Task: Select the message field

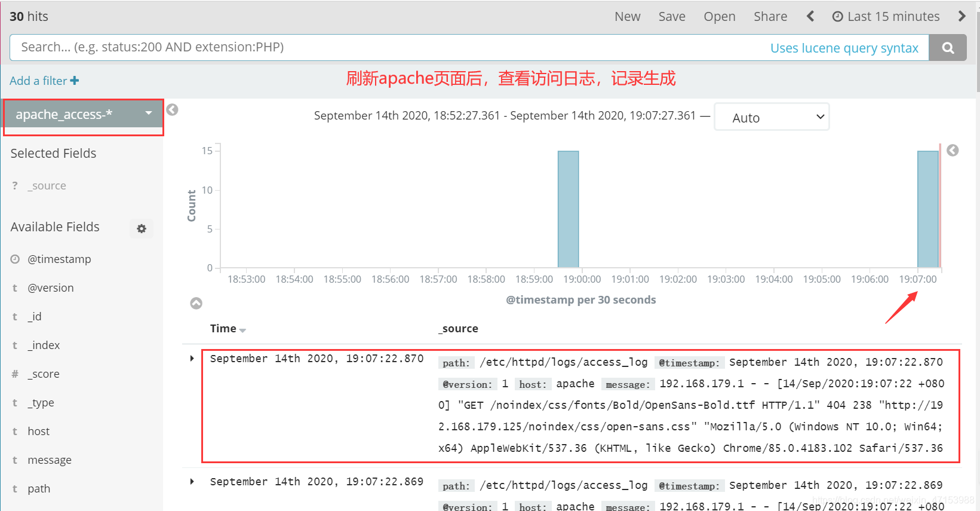Action: click(x=50, y=460)
